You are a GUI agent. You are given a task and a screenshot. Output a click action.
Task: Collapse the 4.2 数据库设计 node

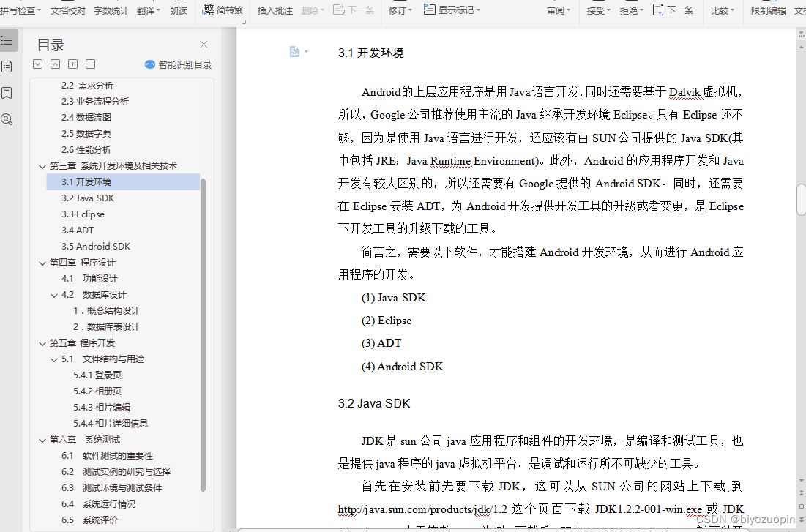pos(54,295)
